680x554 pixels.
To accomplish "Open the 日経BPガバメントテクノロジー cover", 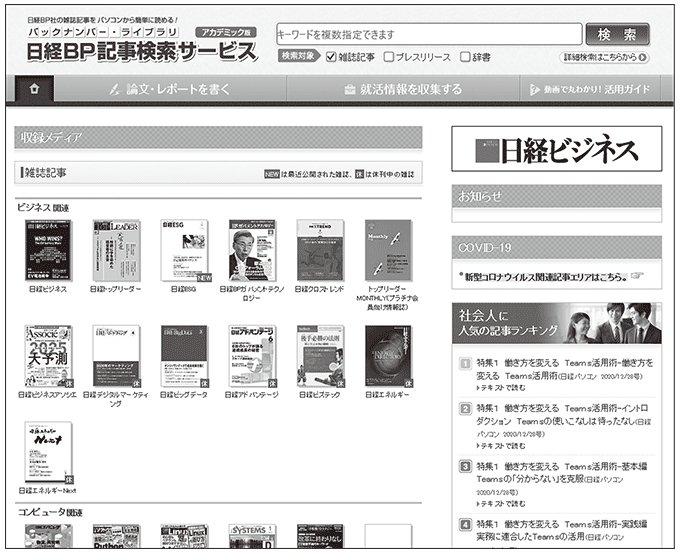I will [252, 250].
